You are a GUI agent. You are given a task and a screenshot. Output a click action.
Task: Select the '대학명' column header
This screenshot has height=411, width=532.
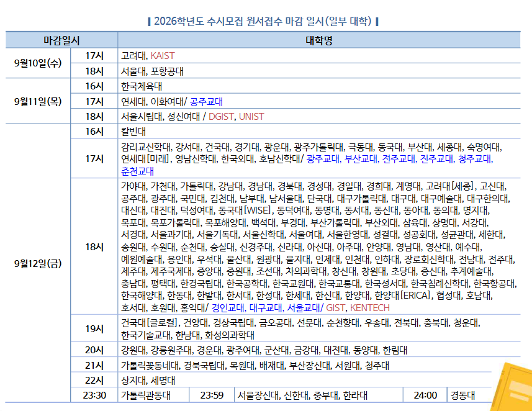tap(319, 40)
